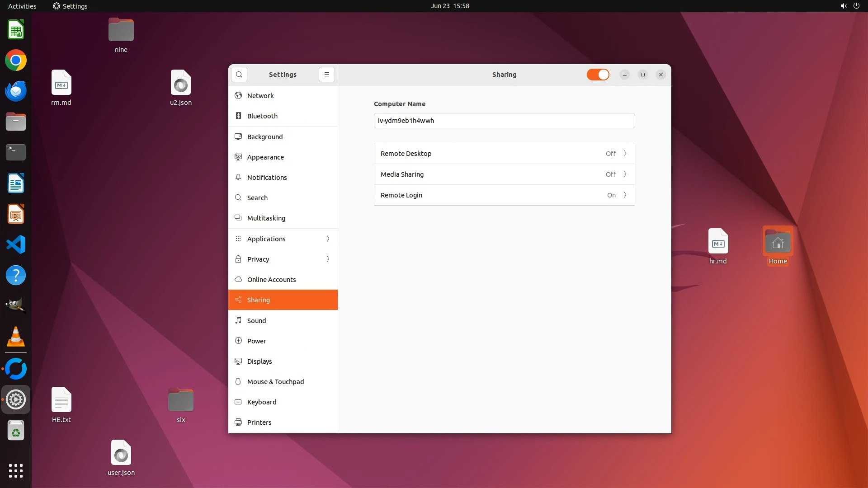868x488 pixels.
Task: Expand Applications submenu chevron
Action: pos(328,239)
